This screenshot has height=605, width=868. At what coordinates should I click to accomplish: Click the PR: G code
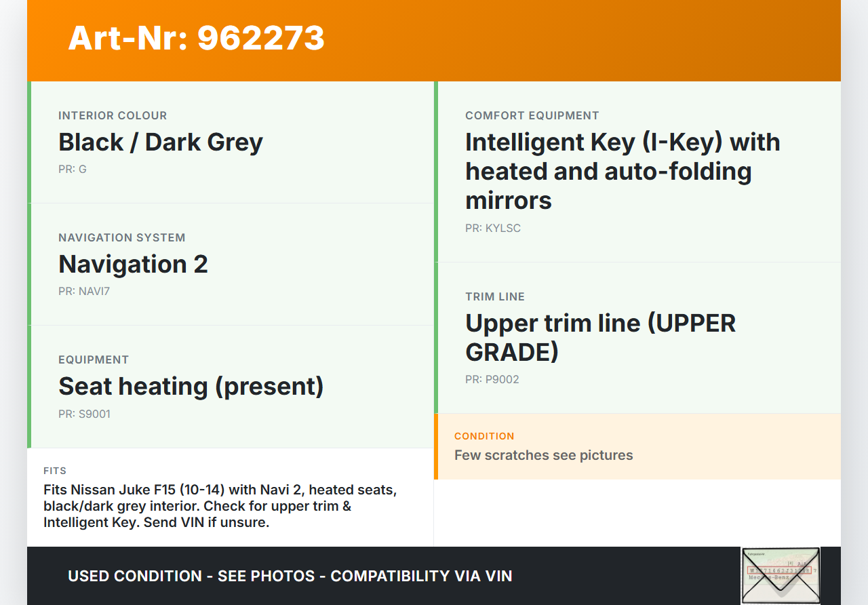point(73,169)
